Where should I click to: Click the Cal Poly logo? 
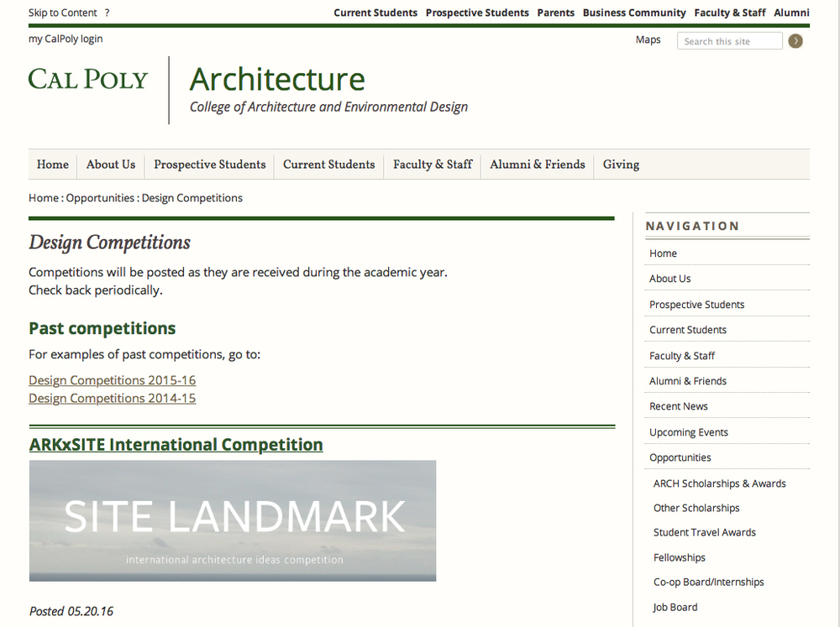(88, 80)
